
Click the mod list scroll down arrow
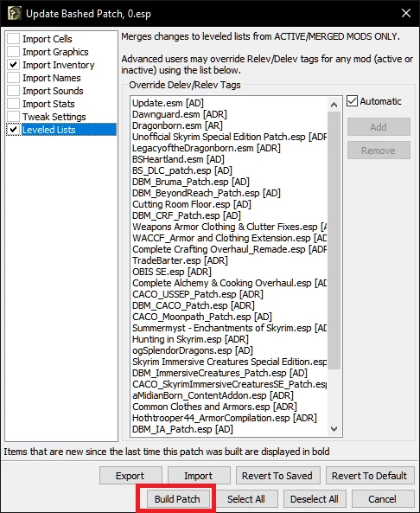coord(334,428)
